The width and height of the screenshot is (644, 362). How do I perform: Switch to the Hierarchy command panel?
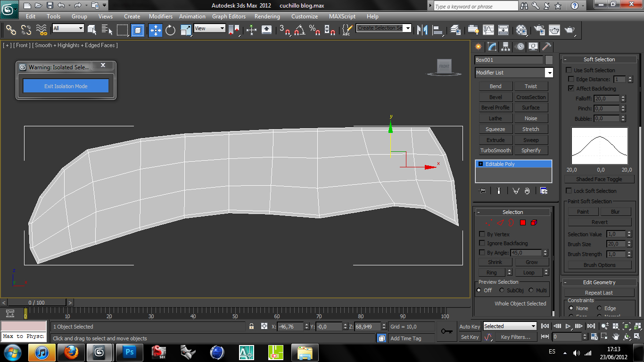point(506,47)
